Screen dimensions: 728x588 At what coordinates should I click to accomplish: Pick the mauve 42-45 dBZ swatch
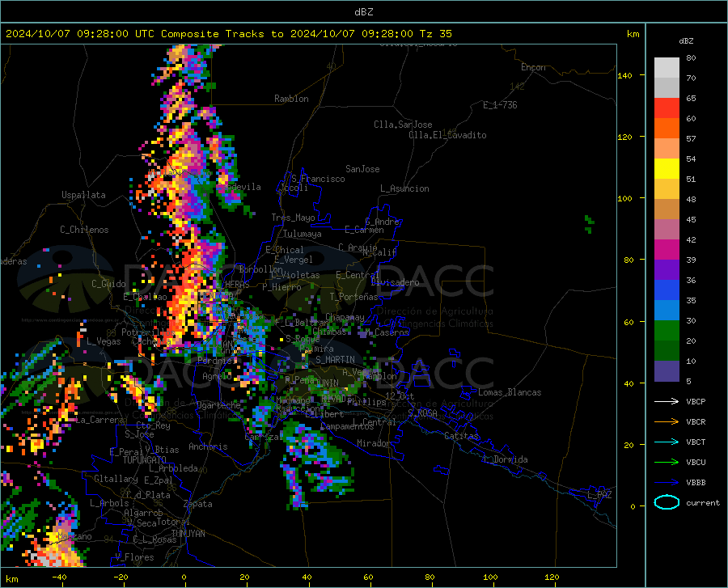click(x=667, y=230)
